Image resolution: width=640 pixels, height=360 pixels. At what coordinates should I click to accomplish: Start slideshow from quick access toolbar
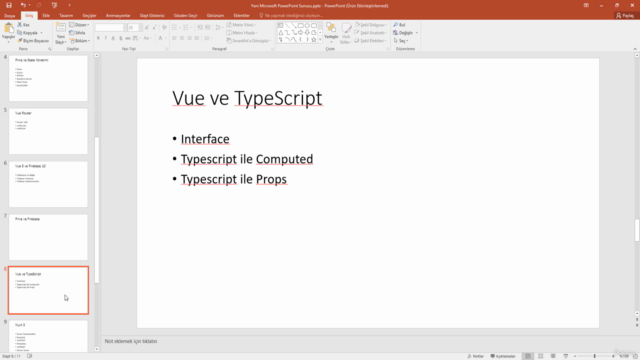(54, 5)
